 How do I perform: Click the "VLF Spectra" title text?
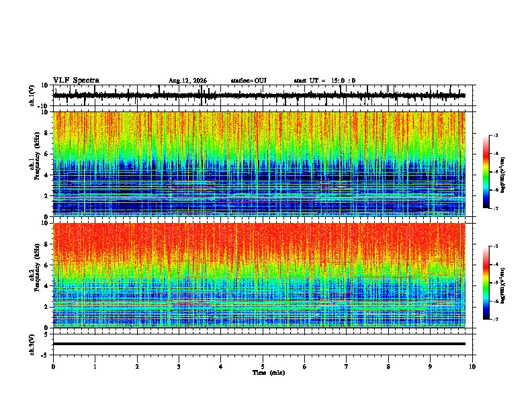76,81
